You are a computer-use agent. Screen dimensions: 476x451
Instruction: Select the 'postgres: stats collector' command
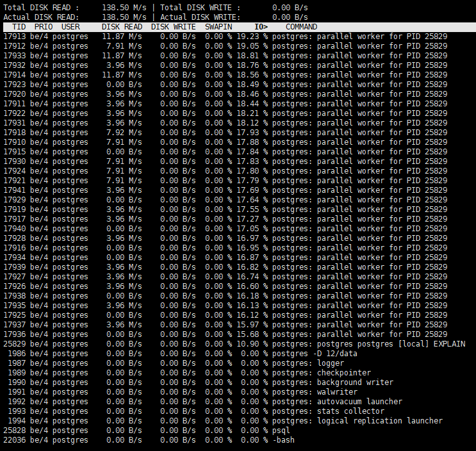[328, 411]
